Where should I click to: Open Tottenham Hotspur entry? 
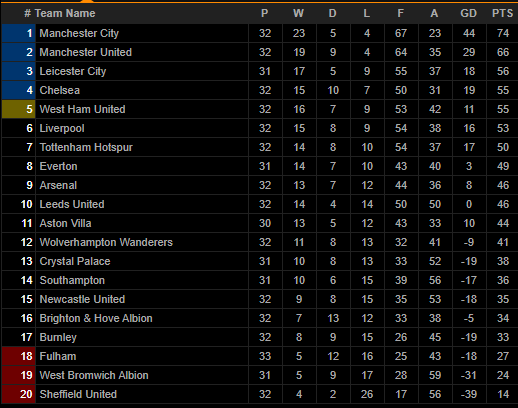click(86, 147)
